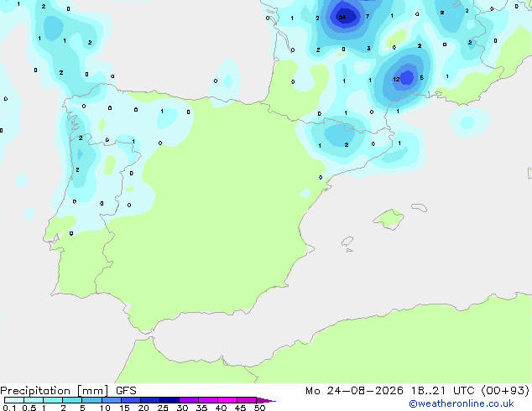Click the 'Precipitation [mm] GFS' title text

(x=68, y=391)
